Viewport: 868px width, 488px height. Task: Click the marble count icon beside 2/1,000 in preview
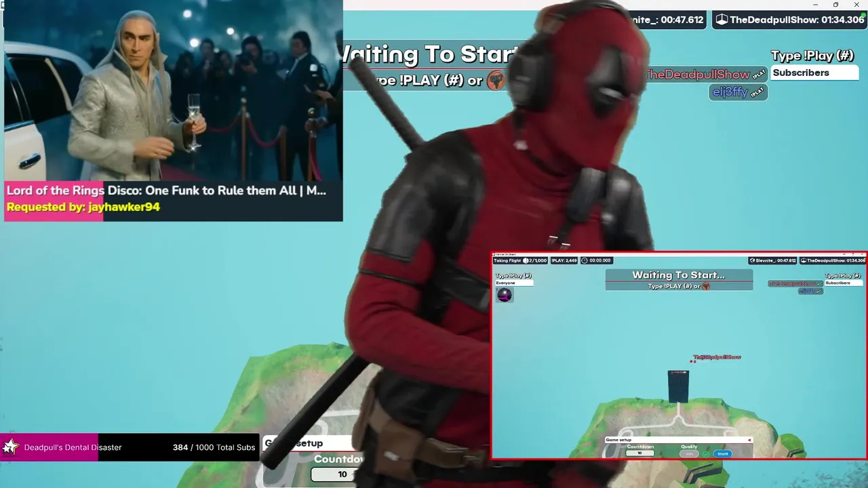point(526,260)
